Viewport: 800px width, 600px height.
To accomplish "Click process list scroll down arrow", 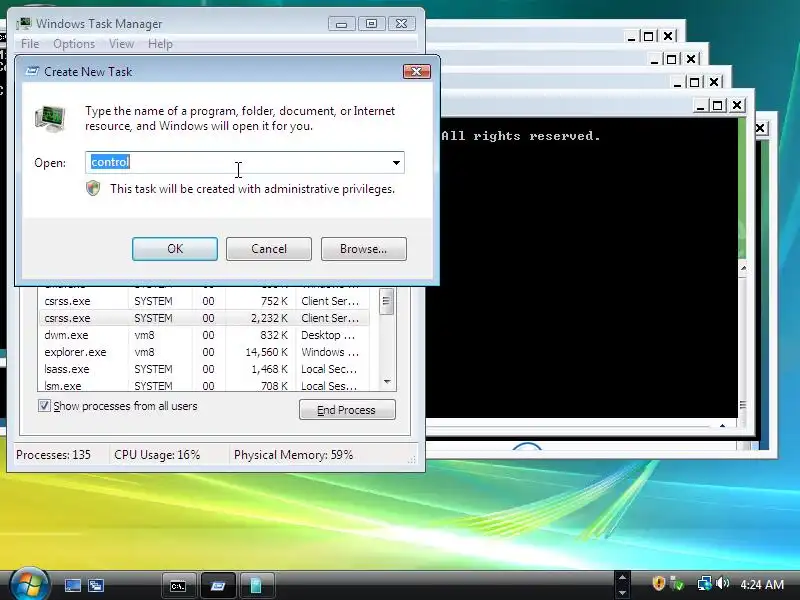I will 387,382.
